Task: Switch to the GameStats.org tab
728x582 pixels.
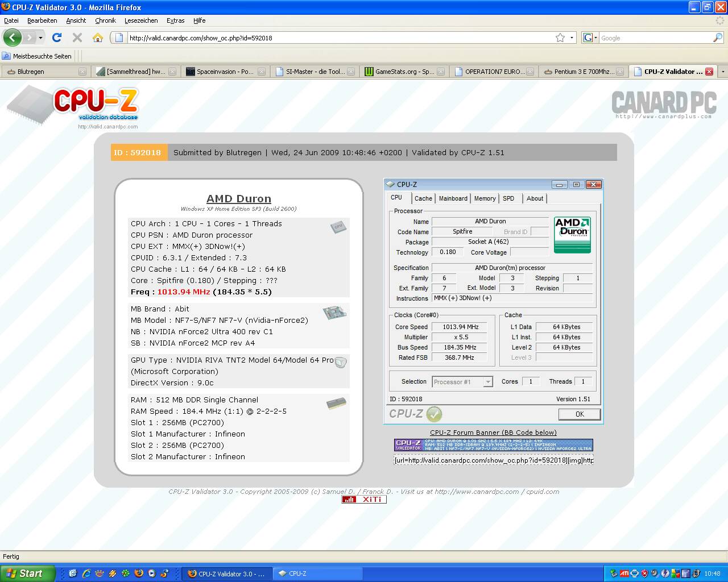Action: pyautogui.click(x=404, y=72)
